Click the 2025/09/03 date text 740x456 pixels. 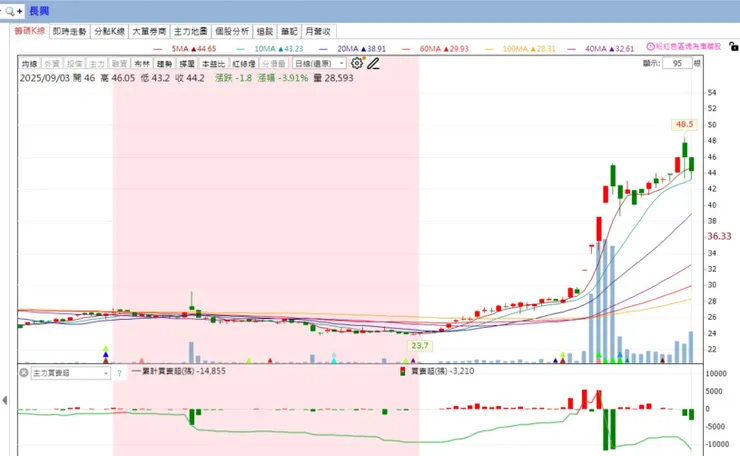pyautogui.click(x=45, y=78)
